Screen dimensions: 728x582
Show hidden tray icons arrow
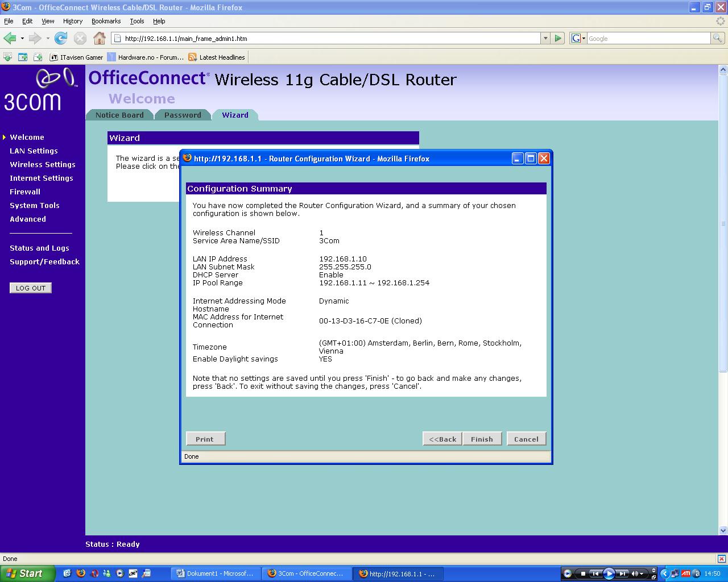coord(664,573)
